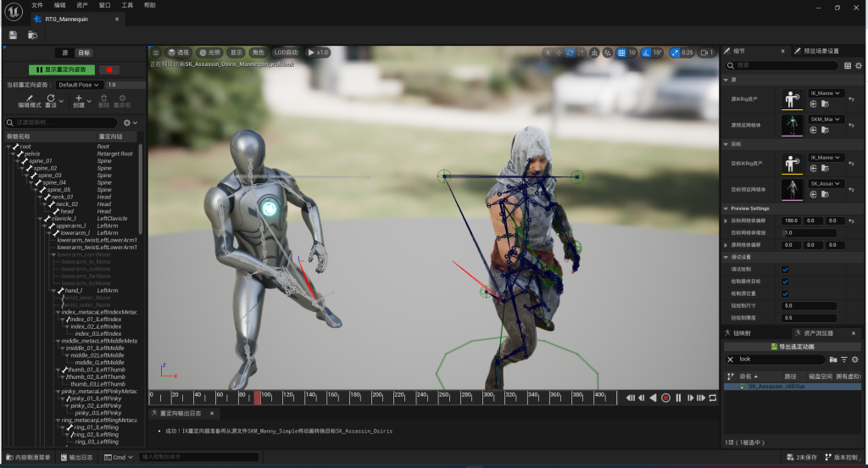Viewport: 868px width, 468px height.
Task: Select the viewport select-mode cursor tool
Action: pos(548,53)
